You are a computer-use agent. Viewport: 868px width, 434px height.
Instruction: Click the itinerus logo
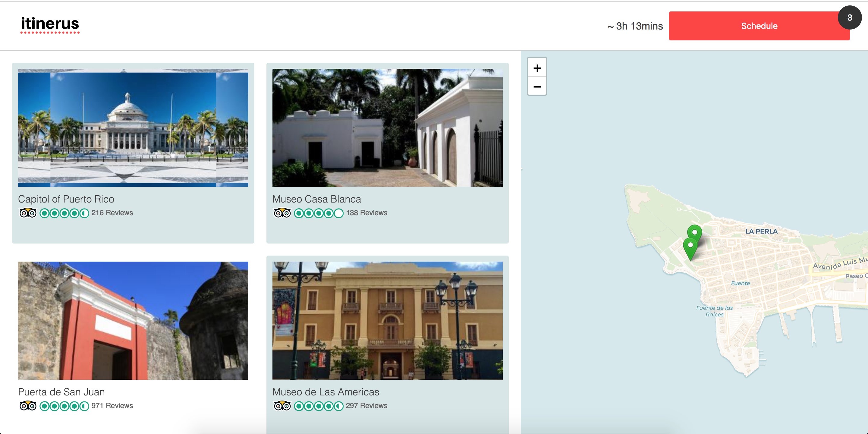tap(50, 24)
